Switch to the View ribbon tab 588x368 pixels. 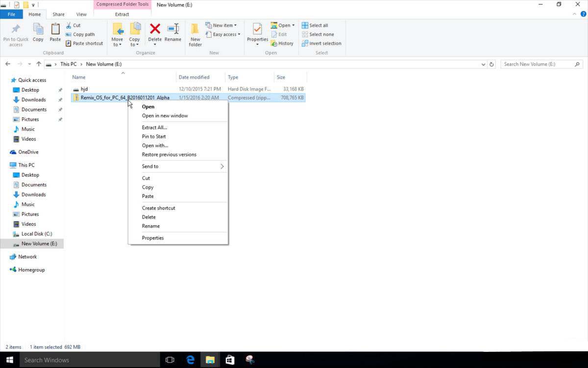click(81, 14)
